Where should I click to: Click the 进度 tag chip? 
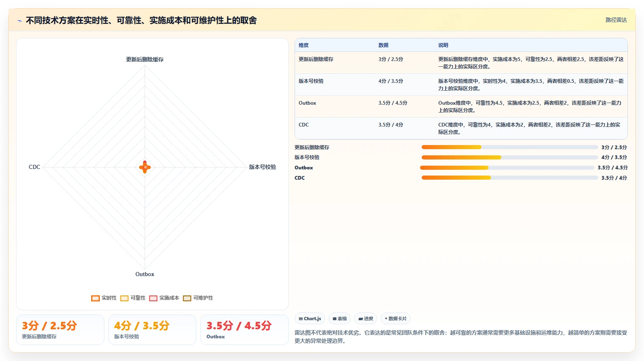[366, 319]
